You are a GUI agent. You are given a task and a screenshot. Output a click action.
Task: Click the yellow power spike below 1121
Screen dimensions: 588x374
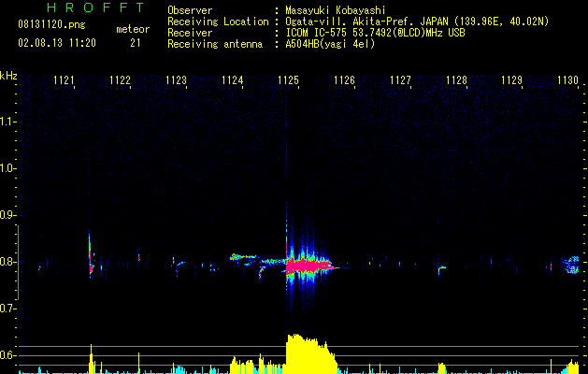(91, 358)
